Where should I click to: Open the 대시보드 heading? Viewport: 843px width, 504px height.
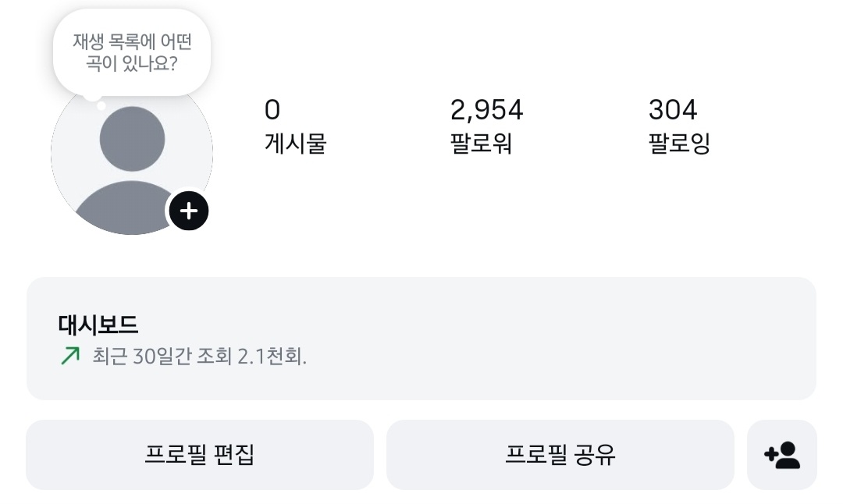(98, 325)
